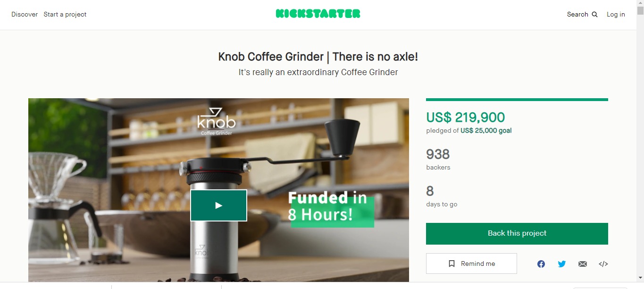Open the Discover menu
Image resolution: width=644 pixels, height=289 pixels.
(x=25, y=15)
